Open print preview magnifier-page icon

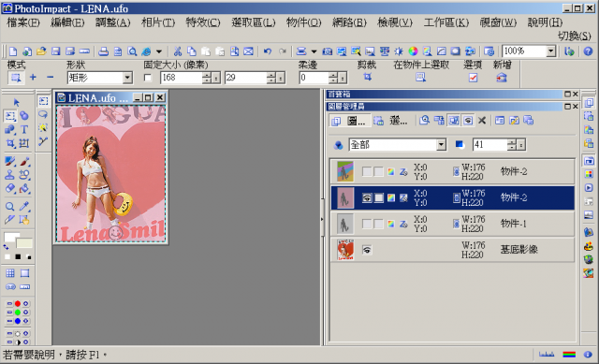pyautogui.click(x=132, y=51)
